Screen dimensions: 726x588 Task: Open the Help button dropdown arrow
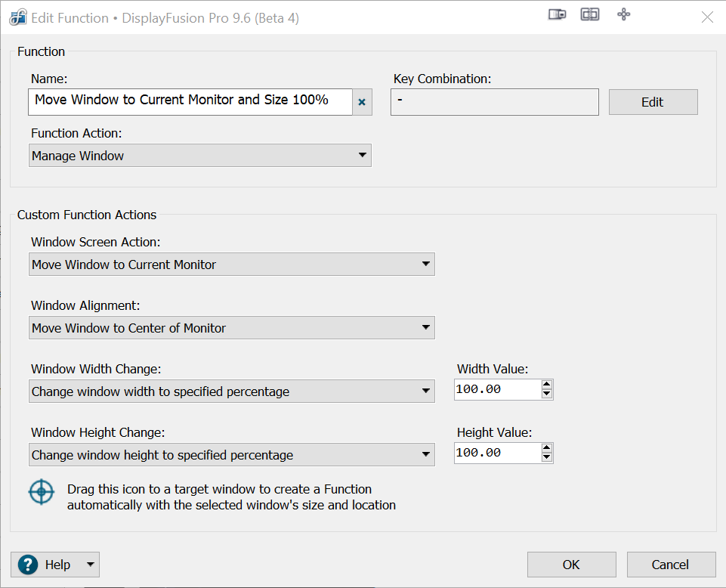click(90, 565)
